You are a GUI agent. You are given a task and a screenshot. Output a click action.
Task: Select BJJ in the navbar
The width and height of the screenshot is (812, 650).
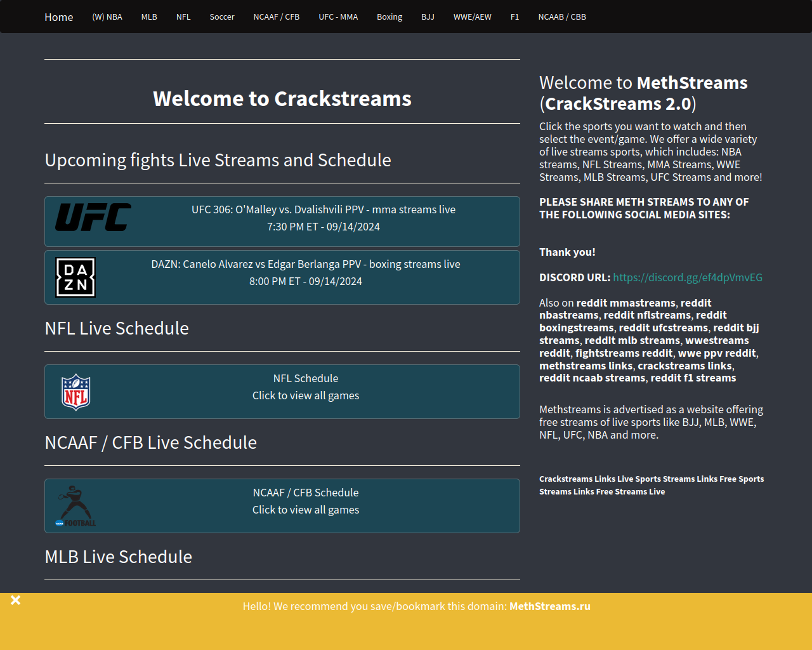428,17
